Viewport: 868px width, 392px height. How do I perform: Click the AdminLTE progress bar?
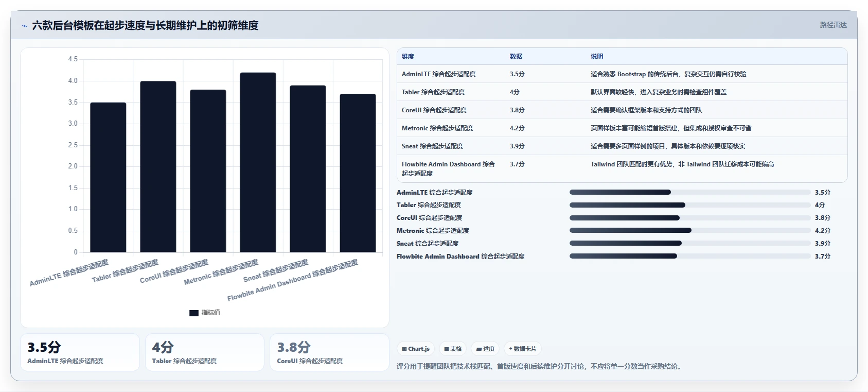coord(690,192)
